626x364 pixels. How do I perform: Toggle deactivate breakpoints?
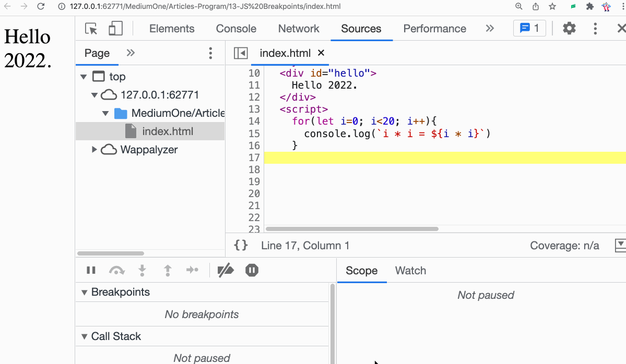coord(226,270)
